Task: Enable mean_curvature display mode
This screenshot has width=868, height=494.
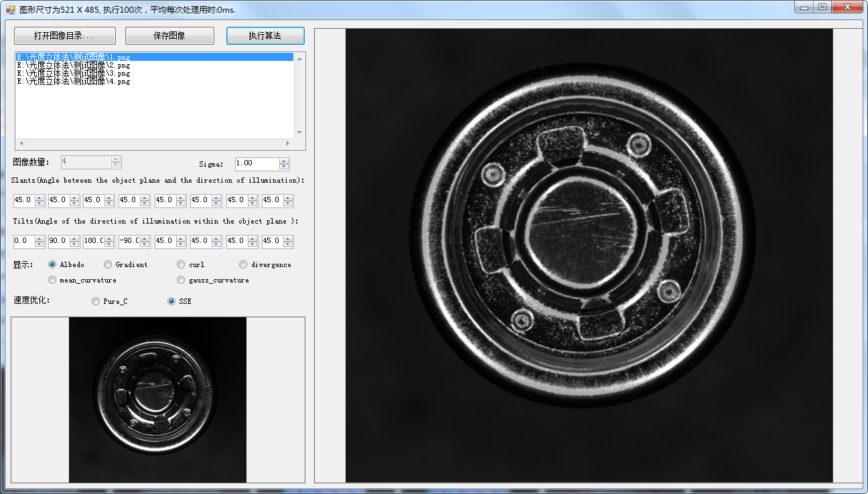Action: [x=52, y=280]
